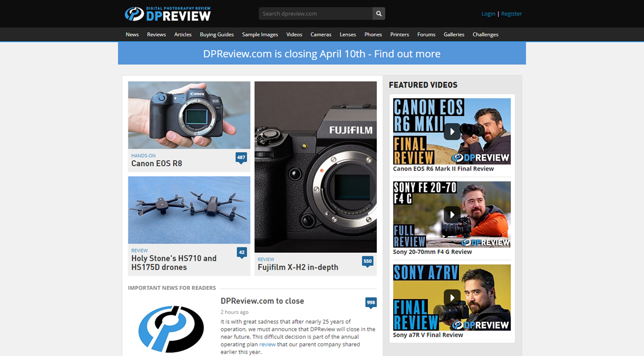Open the 550 comments bubble on Fujifilm X-H2
Screen dimensions: 644x356
[x=368, y=261]
